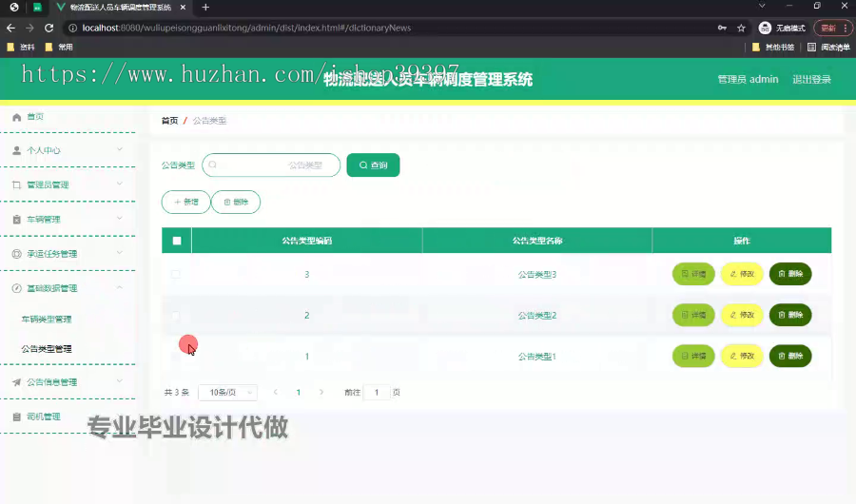Click 删除 for 公告类型3
Viewport: 856px width, 504px height.
pos(790,274)
